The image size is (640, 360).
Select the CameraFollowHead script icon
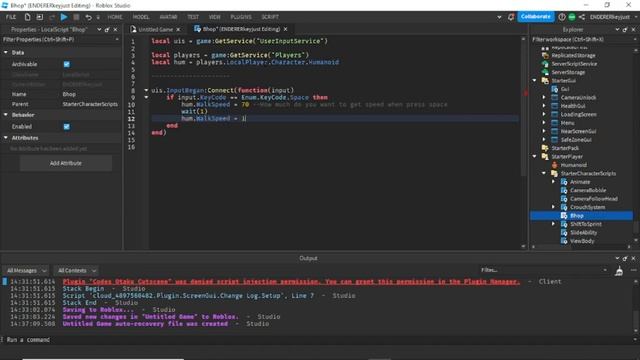point(564,199)
